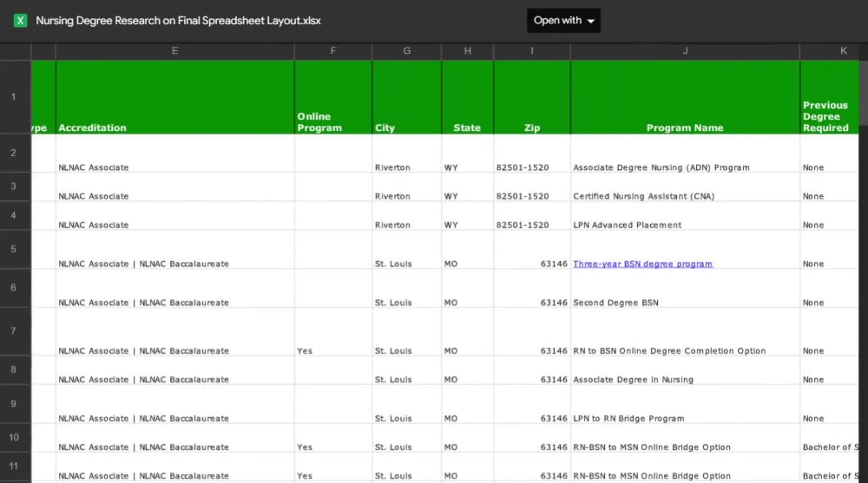The image size is (868, 483).
Task: Select column I header
Action: point(532,51)
